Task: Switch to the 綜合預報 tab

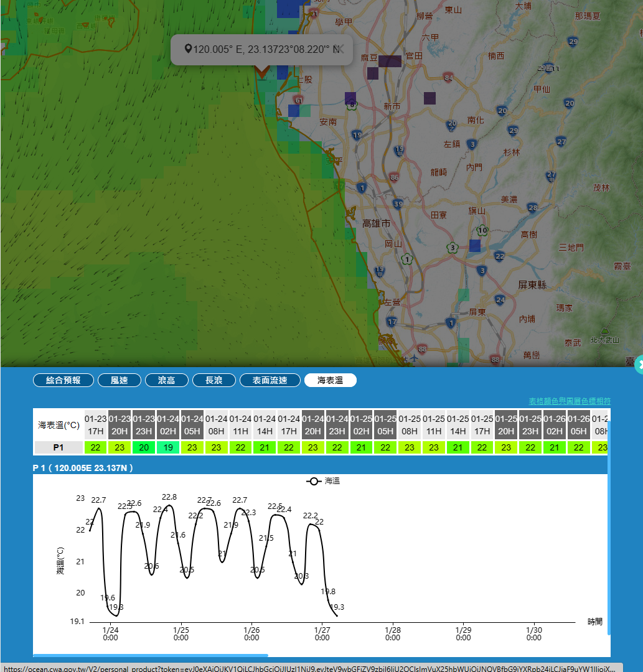Action: click(x=63, y=380)
